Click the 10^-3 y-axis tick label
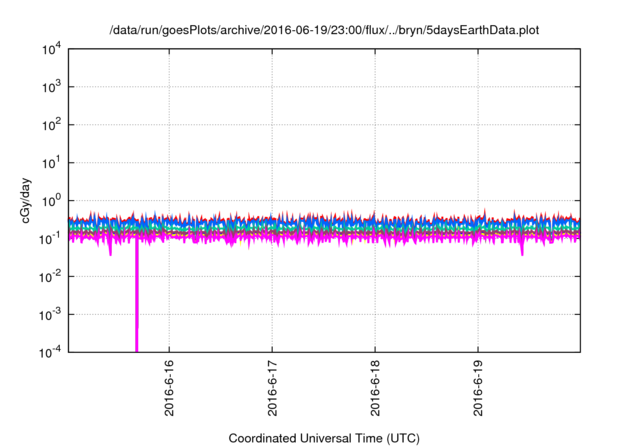 tap(50, 315)
